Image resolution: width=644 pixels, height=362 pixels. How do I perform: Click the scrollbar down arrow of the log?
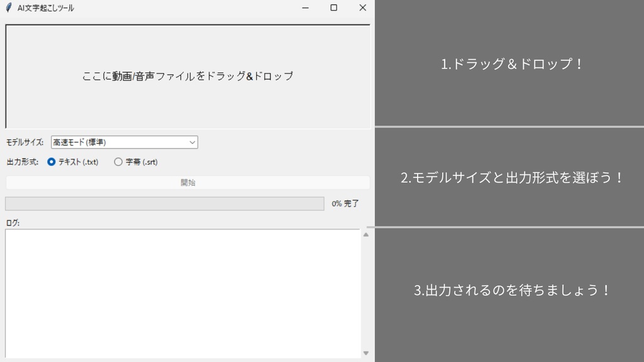365,353
